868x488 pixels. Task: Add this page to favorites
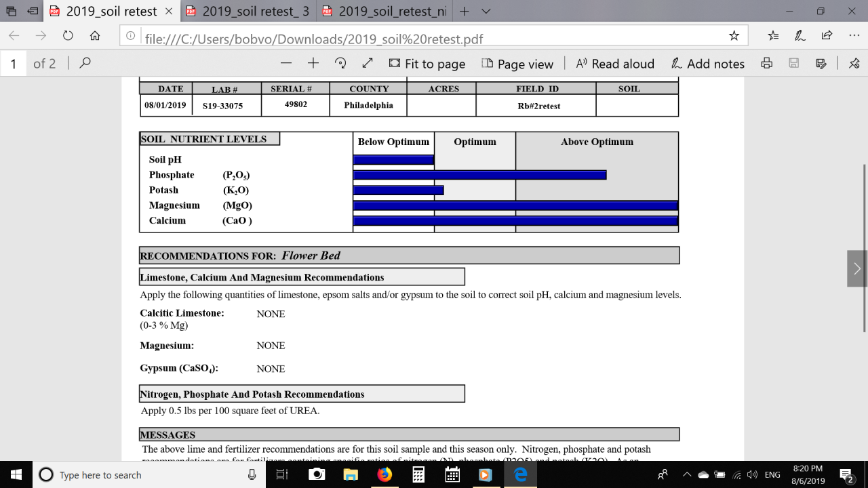(734, 36)
